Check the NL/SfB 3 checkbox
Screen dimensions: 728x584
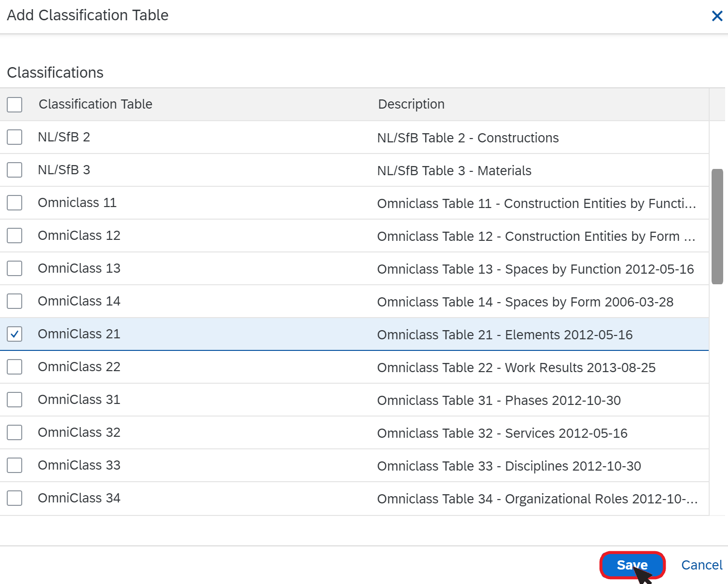[x=14, y=170]
